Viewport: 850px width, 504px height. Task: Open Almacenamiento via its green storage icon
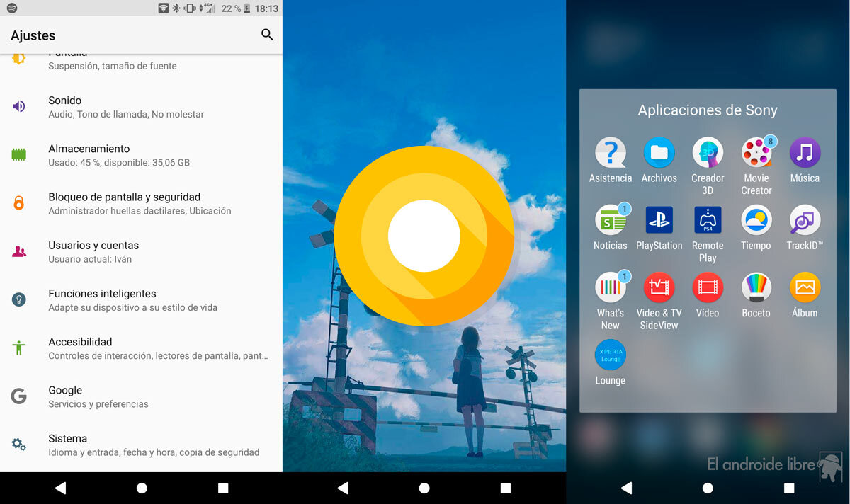tap(19, 154)
